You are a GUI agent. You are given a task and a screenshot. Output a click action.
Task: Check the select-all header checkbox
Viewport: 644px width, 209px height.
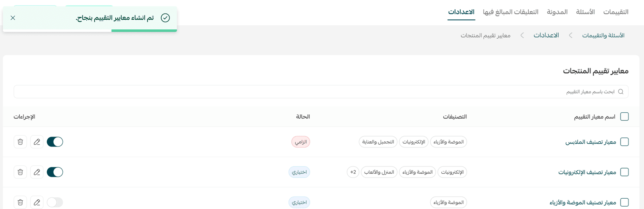pyautogui.click(x=624, y=116)
